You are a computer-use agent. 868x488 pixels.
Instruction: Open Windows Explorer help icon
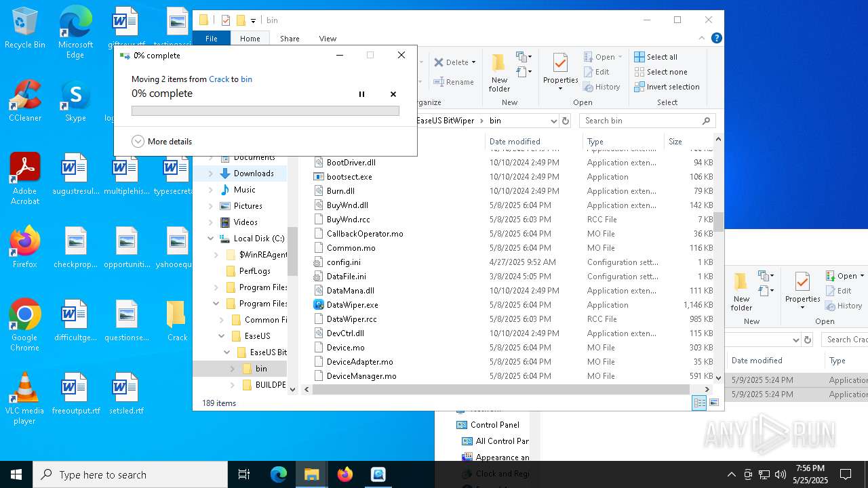[x=716, y=39]
